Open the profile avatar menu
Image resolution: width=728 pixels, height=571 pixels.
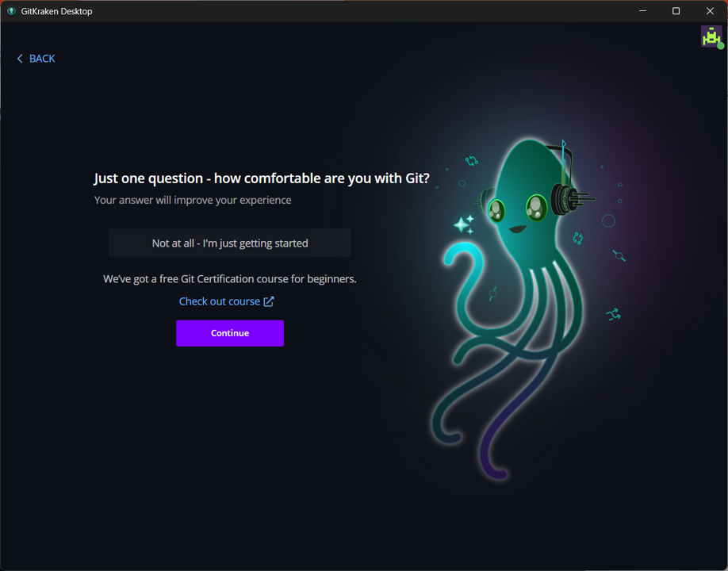click(711, 36)
